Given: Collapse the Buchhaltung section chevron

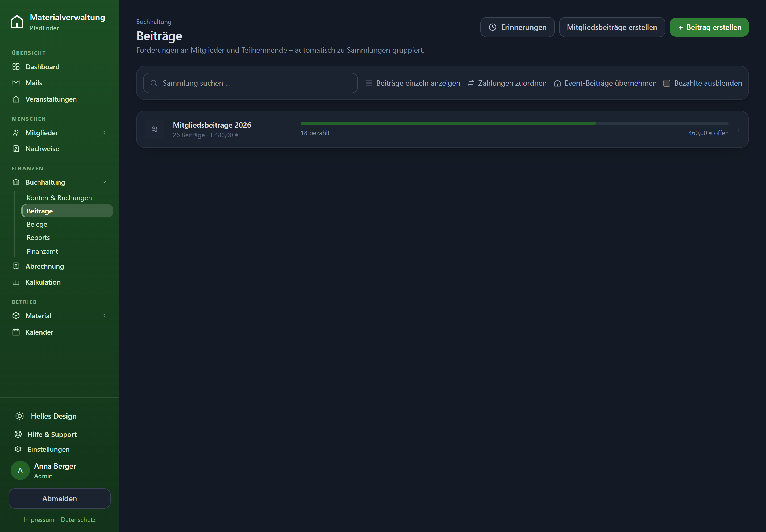Looking at the screenshot, I should pos(104,182).
